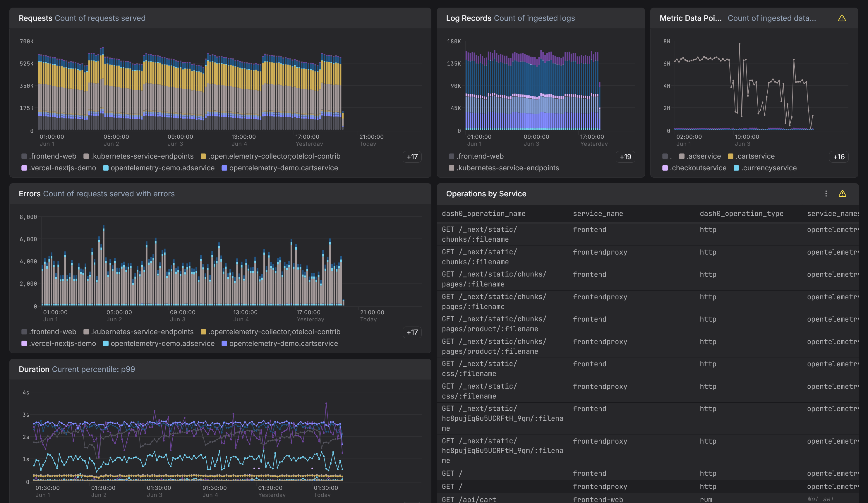This screenshot has width=868, height=503.
Task: Click .vercel-nextjs-demo swatch in Requests legend
Action: 24,168
